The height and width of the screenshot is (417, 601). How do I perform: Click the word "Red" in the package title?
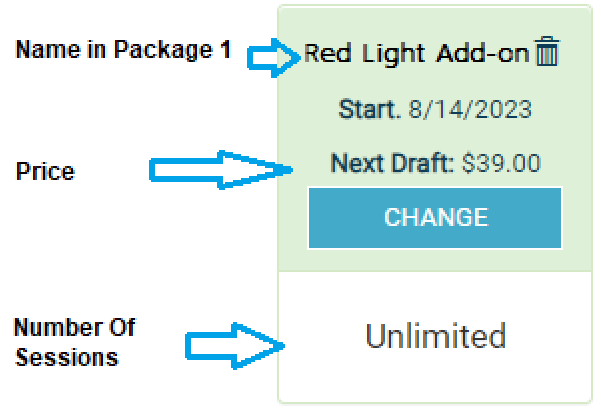[x=327, y=53]
